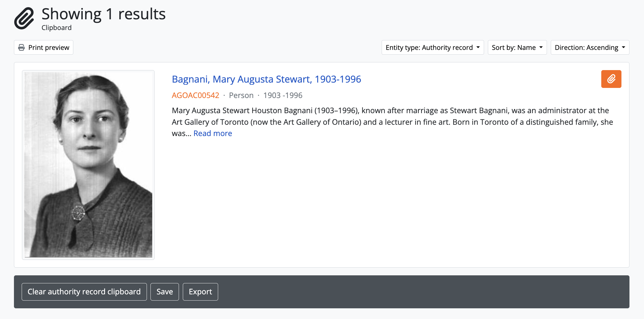Viewport: 644px width, 319px height.
Task: Click the caret arrow on Sort by
Action: click(541, 48)
